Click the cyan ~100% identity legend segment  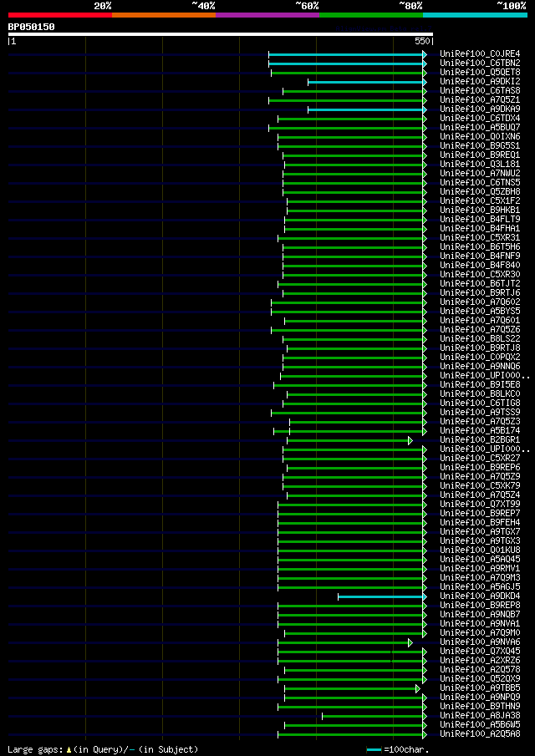(x=475, y=15)
